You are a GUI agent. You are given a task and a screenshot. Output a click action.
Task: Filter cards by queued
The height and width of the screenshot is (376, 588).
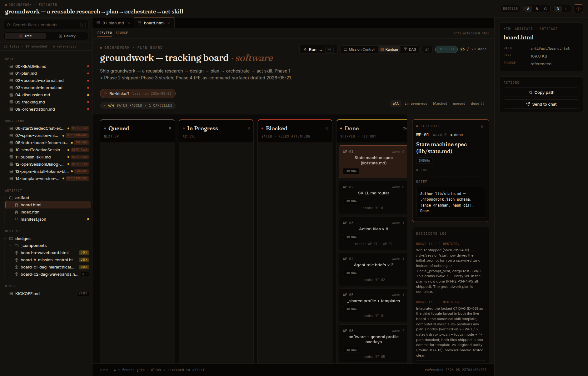point(459,104)
